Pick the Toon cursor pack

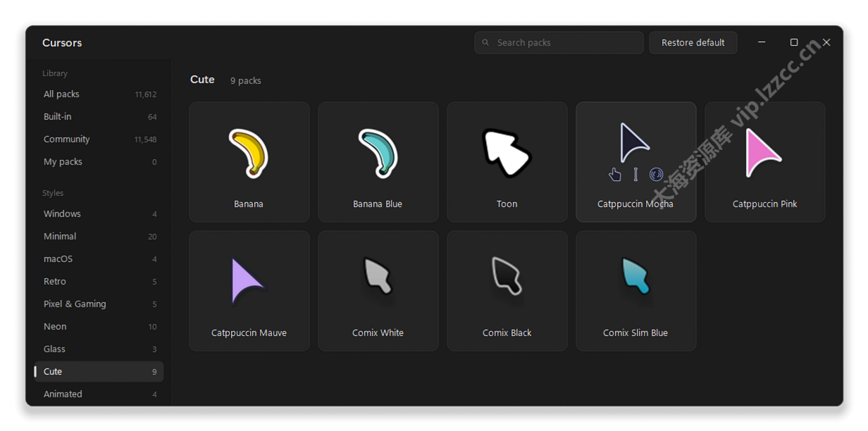click(x=507, y=162)
